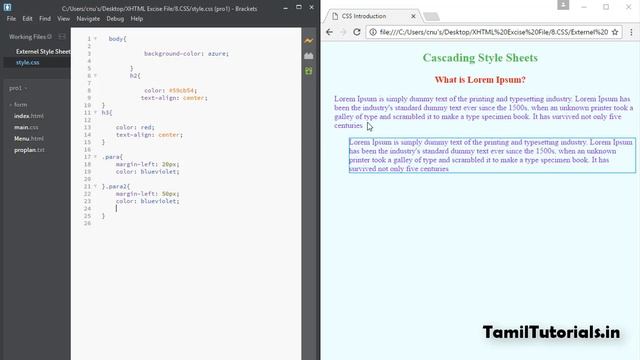Image resolution: width=640 pixels, height=360 pixels.
Task: Select Externel Style Sheet in Working Files
Action: (43, 51)
